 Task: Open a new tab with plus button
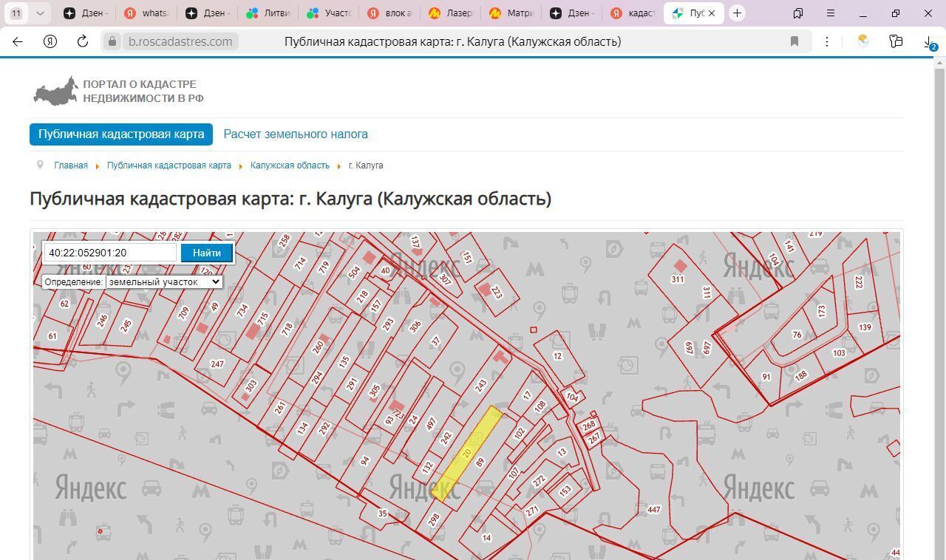click(x=737, y=13)
